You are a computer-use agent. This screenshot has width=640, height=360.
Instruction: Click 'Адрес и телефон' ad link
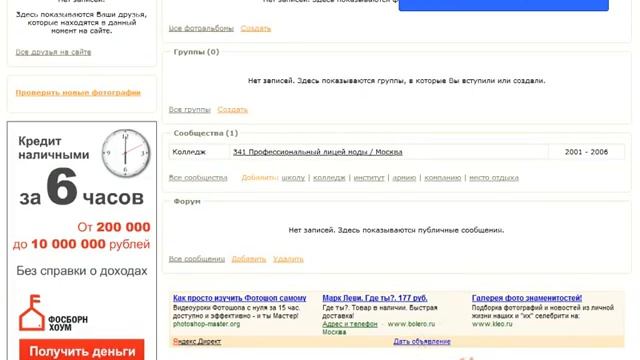click(x=350, y=324)
